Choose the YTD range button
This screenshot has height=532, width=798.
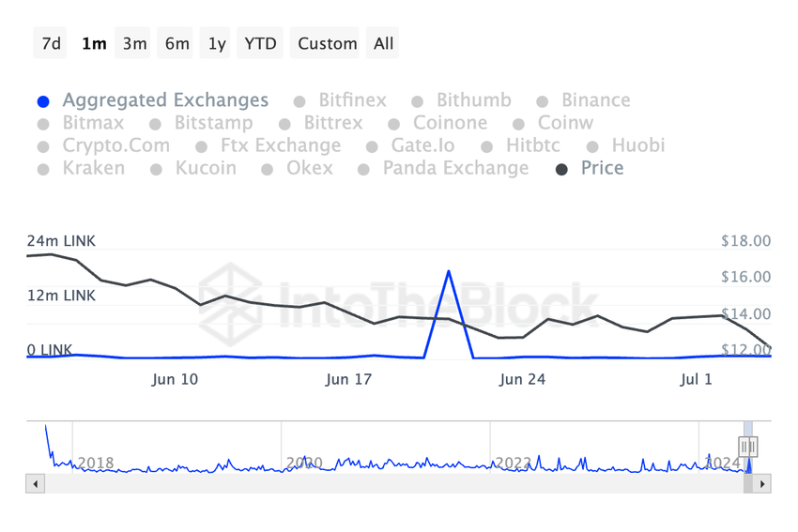[x=260, y=43]
